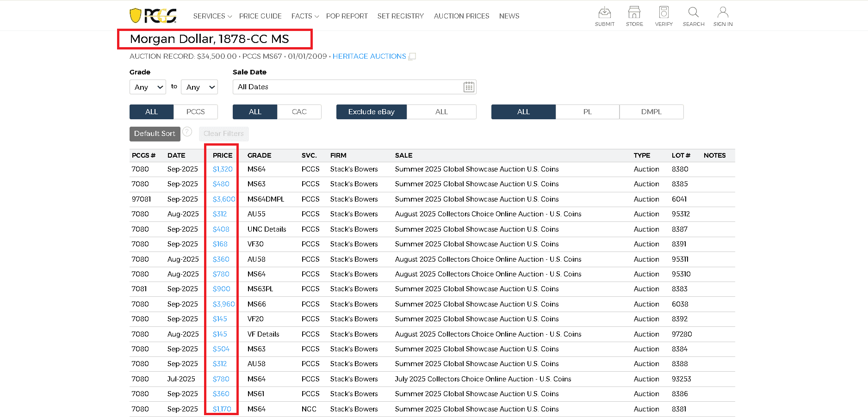
Task: Open the maximum Grade dropdown
Action: tap(199, 87)
